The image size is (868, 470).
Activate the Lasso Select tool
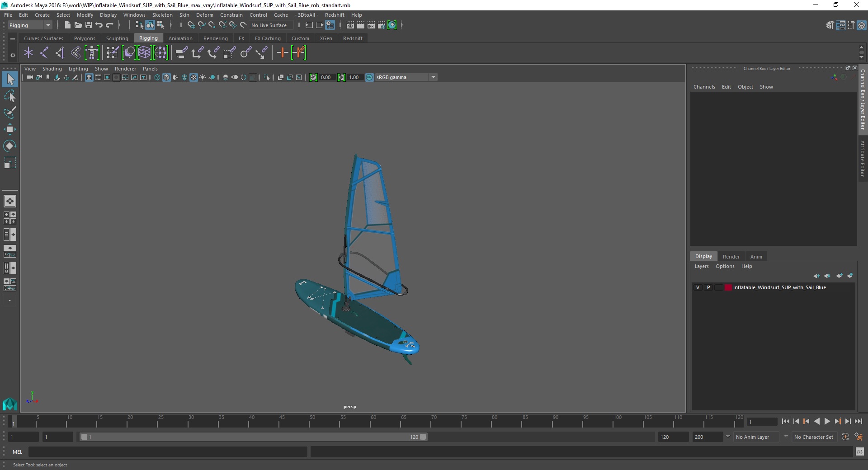point(10,96)
